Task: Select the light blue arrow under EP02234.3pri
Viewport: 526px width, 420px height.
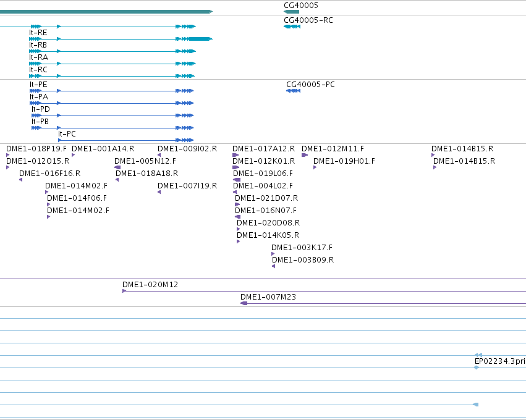Action: tap(477, 367)
